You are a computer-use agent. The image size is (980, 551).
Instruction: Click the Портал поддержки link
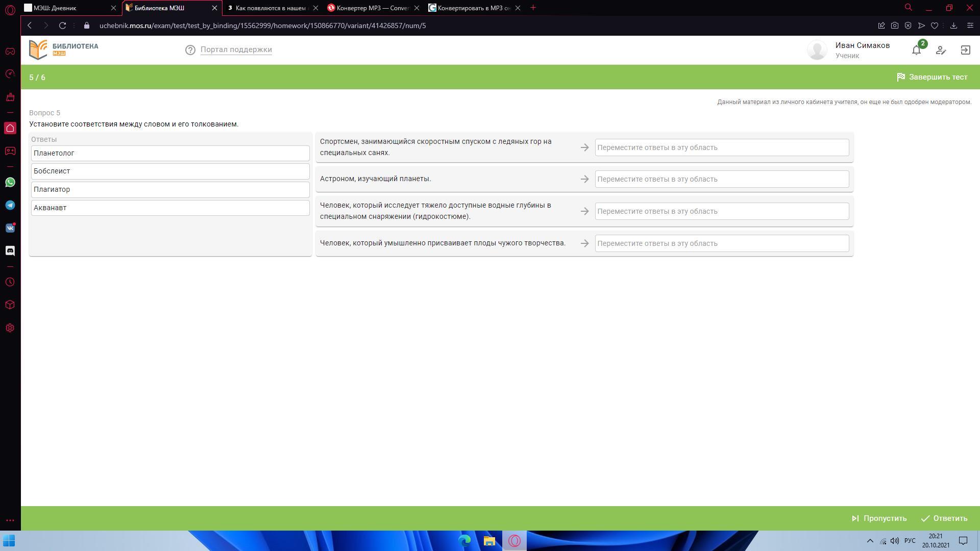click(x=236, y=49)
